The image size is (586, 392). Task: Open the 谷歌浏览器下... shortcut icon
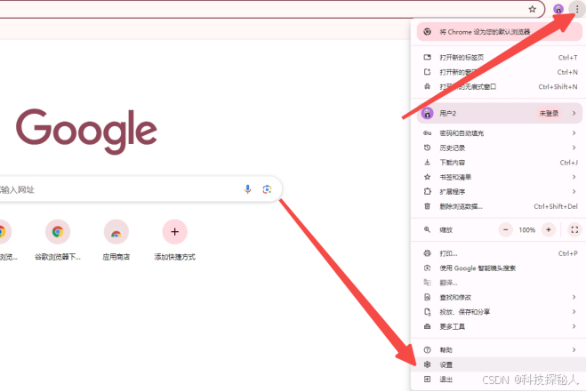pyautogui.click(x=58, y=232)
